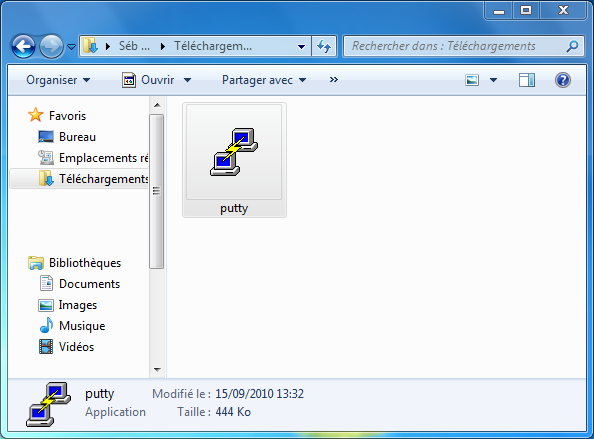Click the putty icon in details pane
The width and height of the screenshot is (594, 439).
pos(48,405)
